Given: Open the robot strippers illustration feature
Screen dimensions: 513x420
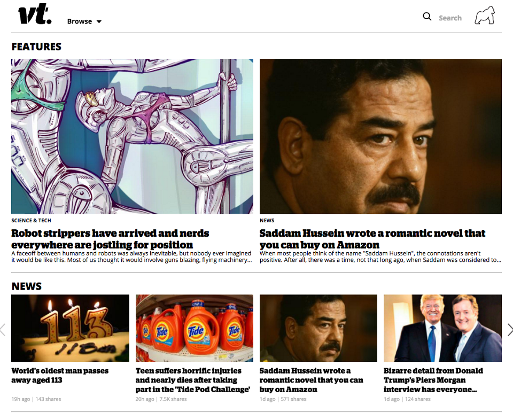Looking at the screenshot, I should (132, 136).
